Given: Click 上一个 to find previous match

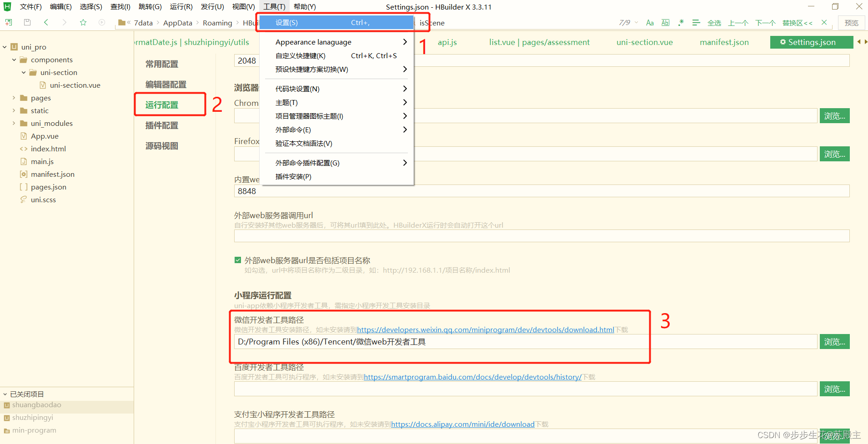Looking at the screenshot, I should [x=738, y=23].
